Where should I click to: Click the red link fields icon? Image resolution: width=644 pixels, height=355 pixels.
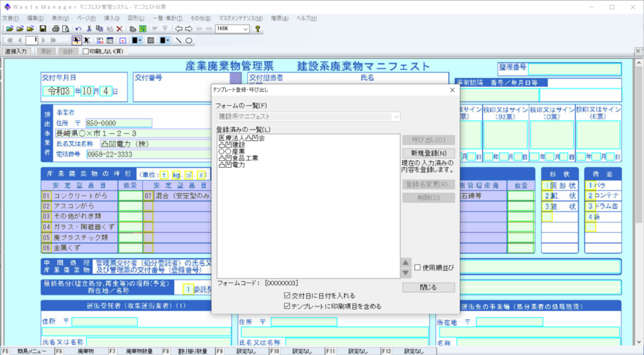(100, 40)
